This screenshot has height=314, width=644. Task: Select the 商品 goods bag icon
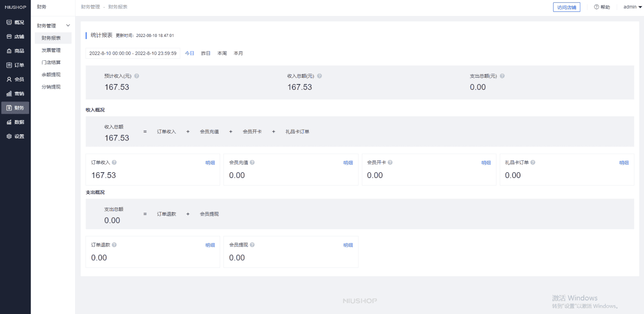pos(9,51)
